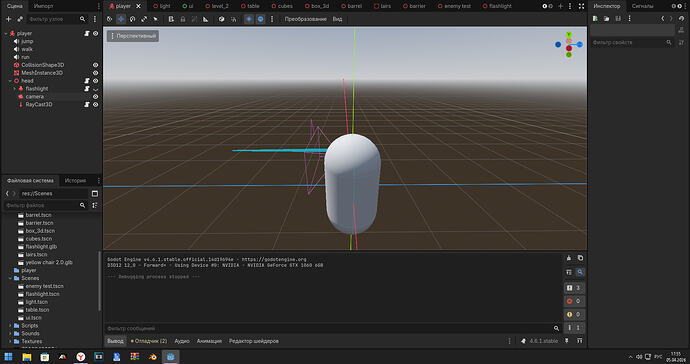Toggle error messages filter in output
The width and height of the screenshot is (690, 364).
point(574,301)
